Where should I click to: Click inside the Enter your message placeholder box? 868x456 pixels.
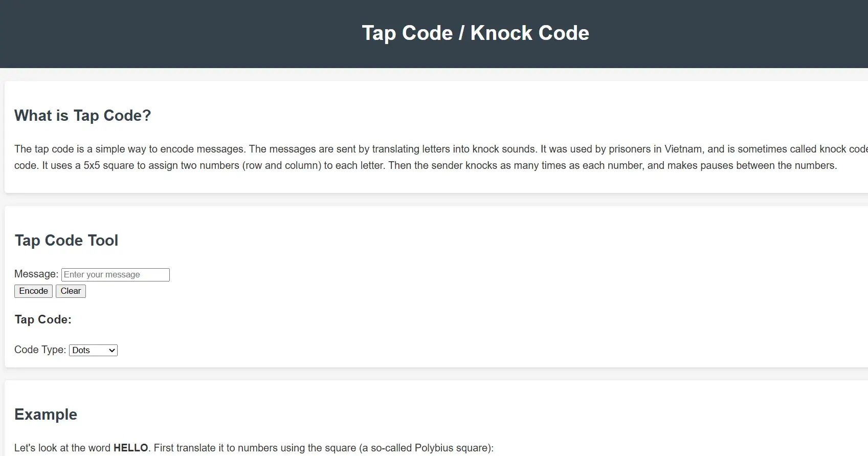point(115,274)
